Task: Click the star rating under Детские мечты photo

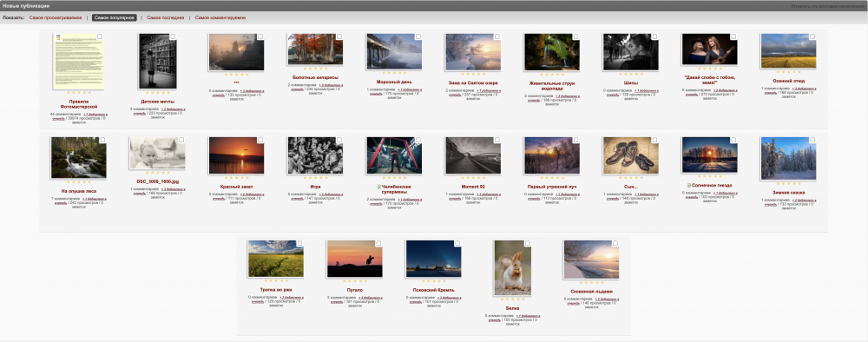Action: [x=157, y=92]
